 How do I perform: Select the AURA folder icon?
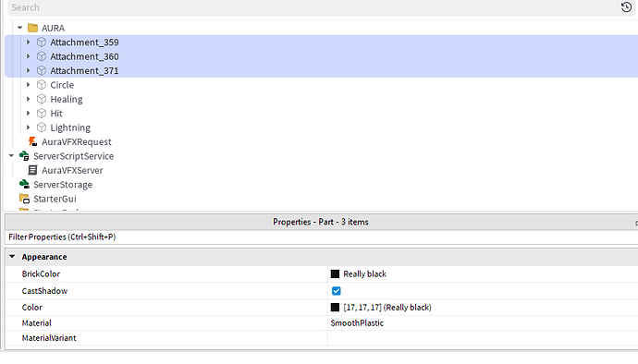click(x=32, y=28)
